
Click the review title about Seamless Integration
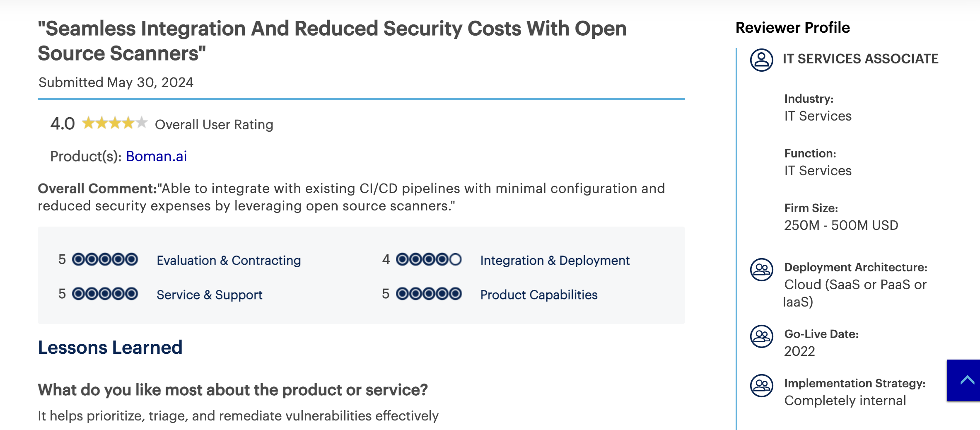pos(332,41)
